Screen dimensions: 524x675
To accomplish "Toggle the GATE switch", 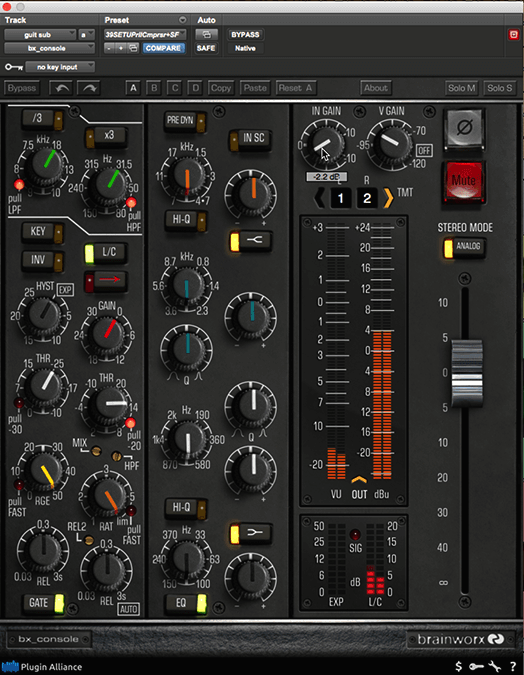I will pos(43,603).
